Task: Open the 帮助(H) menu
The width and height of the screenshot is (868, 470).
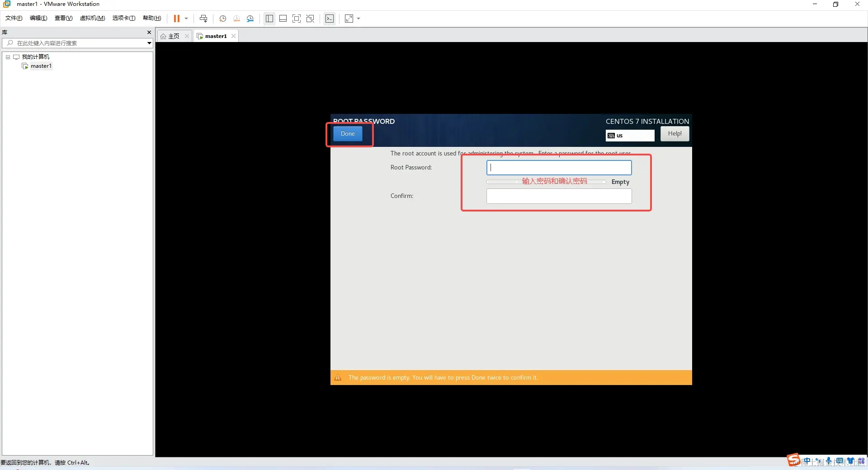Action: pyautogui.click(x=152, y=18)
